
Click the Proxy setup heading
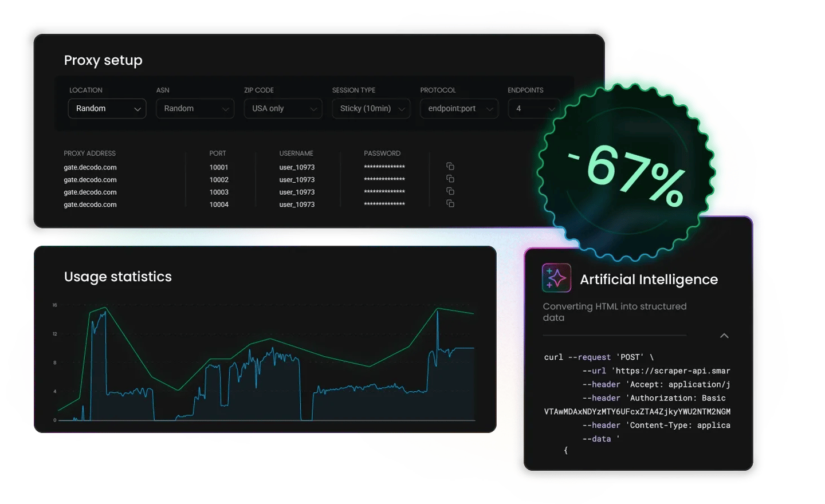click(x=103, y=61)
